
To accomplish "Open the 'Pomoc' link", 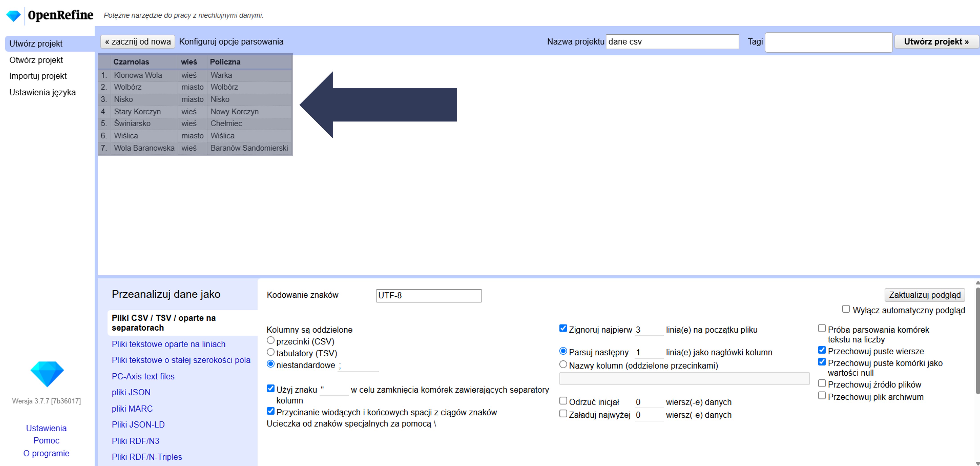I will point(46,440).
